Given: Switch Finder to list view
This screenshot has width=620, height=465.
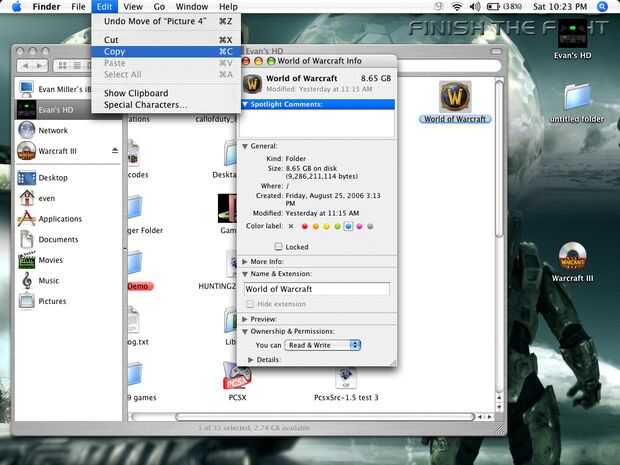Looking at the screenshot, I should pyautogui.click(x=78, y=65).
